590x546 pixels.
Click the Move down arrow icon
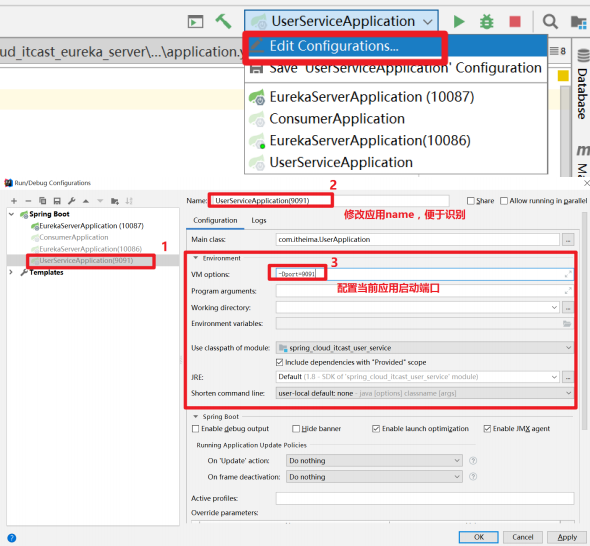click(x=100, y=201)
